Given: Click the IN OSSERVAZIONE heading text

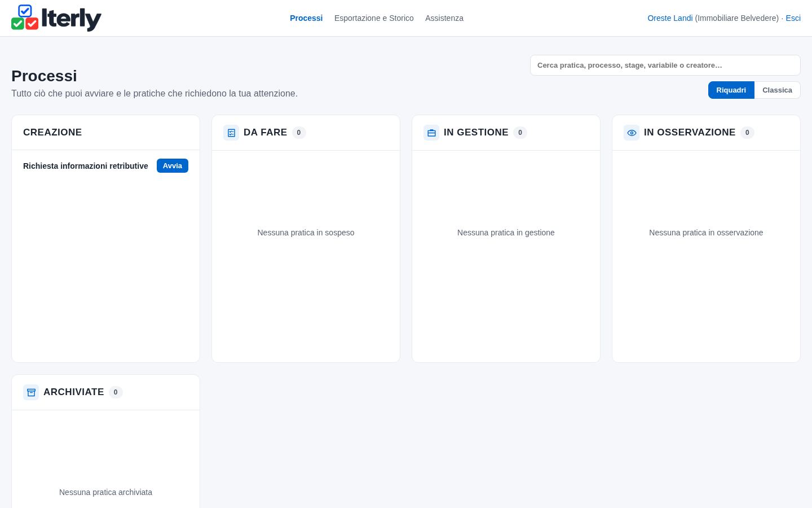Looking at the screenshot, I should pyautogui.click(x=690, y=132).
